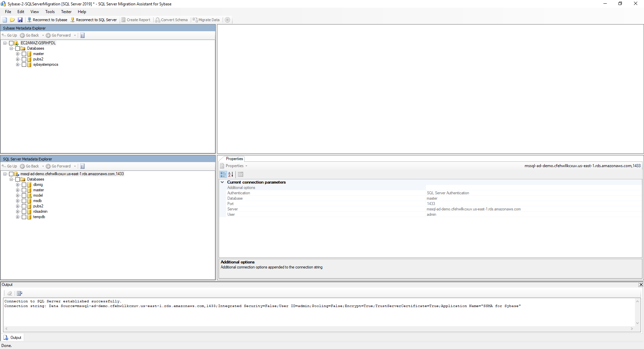Expand the rdsadmin database node

click(17, 211)
